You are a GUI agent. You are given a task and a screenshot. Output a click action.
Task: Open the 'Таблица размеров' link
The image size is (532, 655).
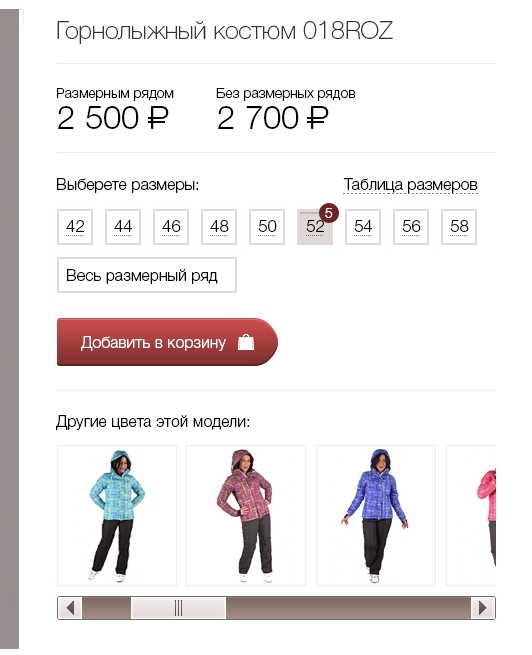pos(410,185)
